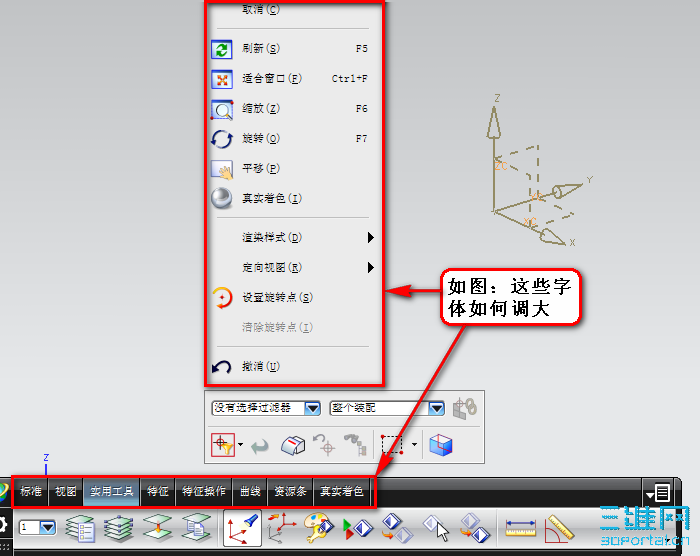Image resolution: width=700 pixels, height=556 pixels.
Task: Open small arrow next to dashed rectangle icon
Action: pos(414,444)
